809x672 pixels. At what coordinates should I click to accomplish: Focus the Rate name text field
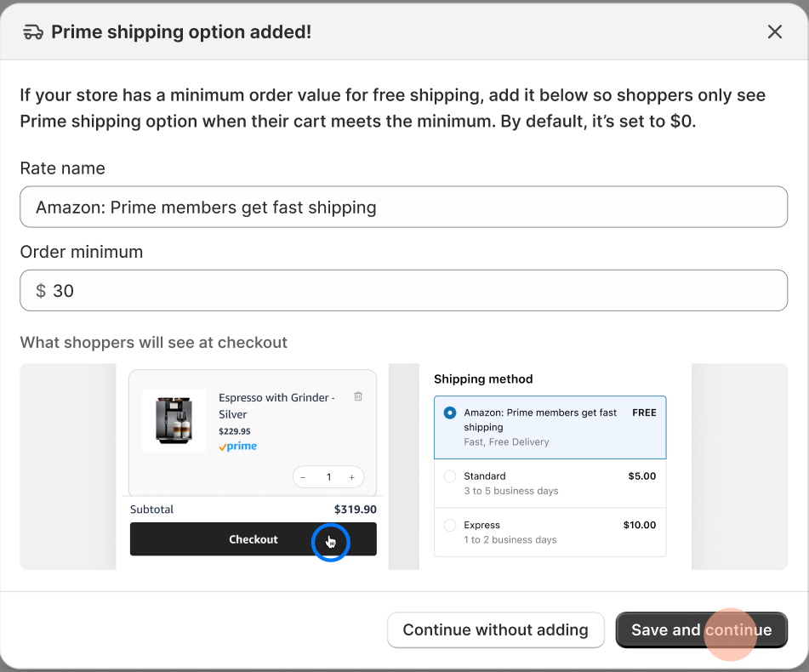pyautogui.click(x=403, y=207)
